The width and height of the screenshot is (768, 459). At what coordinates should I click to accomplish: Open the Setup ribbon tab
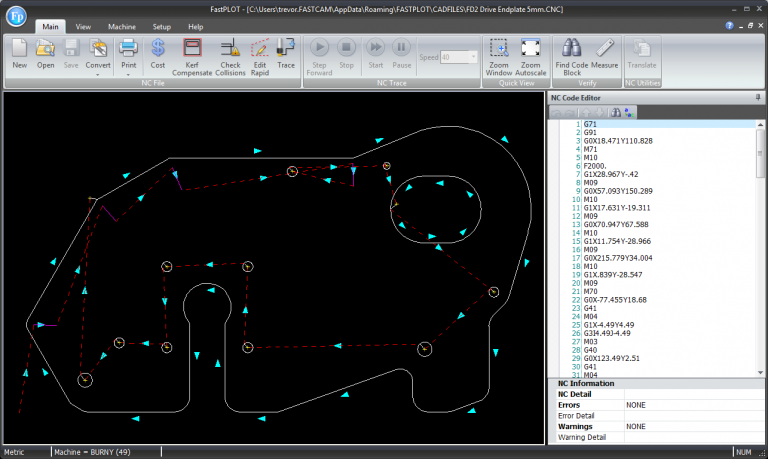click(x=161, y=26)
